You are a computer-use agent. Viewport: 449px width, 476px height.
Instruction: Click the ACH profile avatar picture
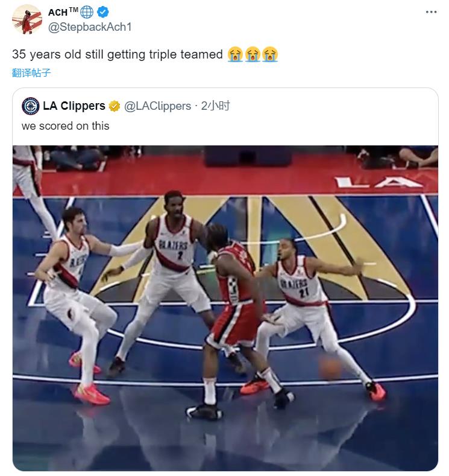pos(27,19)
